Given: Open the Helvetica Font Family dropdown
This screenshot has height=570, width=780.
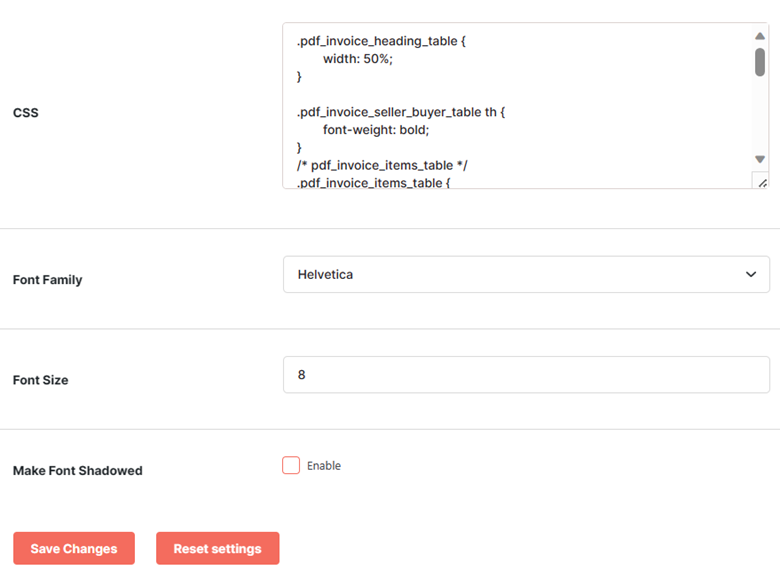Looking at the screenshot, I should click(526, 275).
